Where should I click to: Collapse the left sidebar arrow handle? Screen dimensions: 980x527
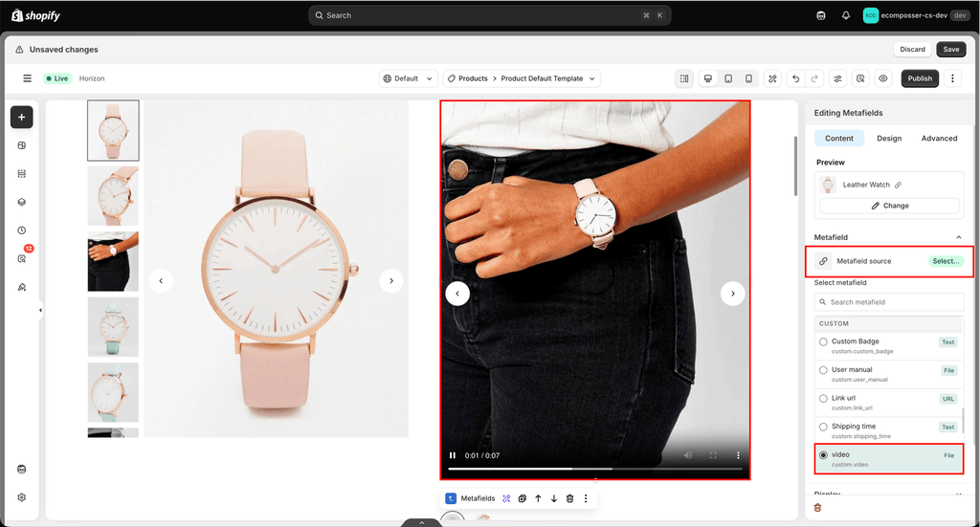pyautogui.click(x=40, y=310)
